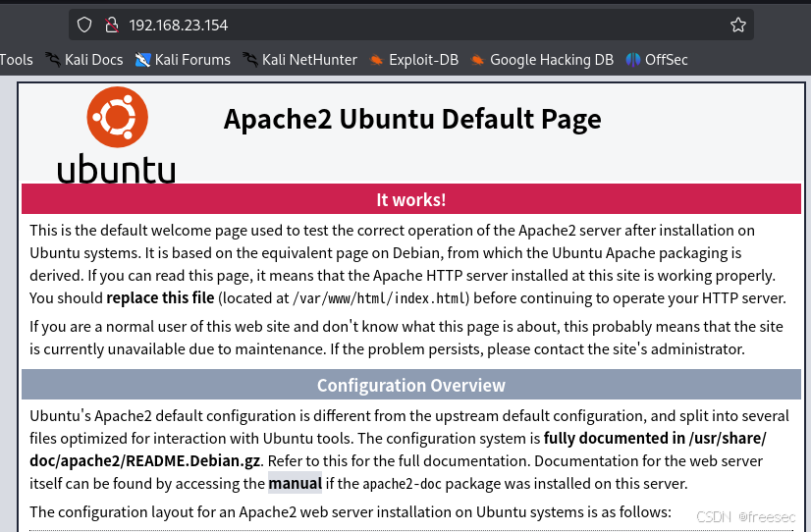The width and height of the screenshot is (811, 532).
Task: Click the Apache2 Ubuntu Default Page heading
Action: (412, 119)
